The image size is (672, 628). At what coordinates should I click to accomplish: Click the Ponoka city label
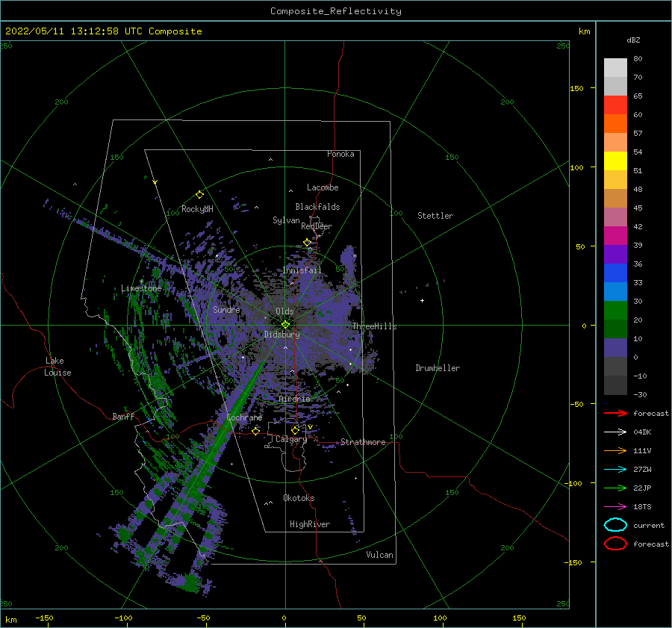pos(340,154)
